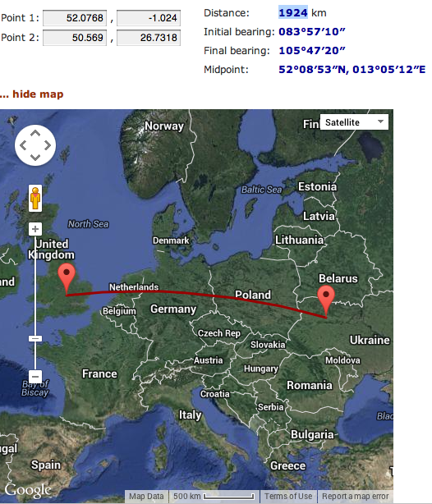Open the Terms of Use link
This screenshot has height=504, width=432.
[288, 497]
